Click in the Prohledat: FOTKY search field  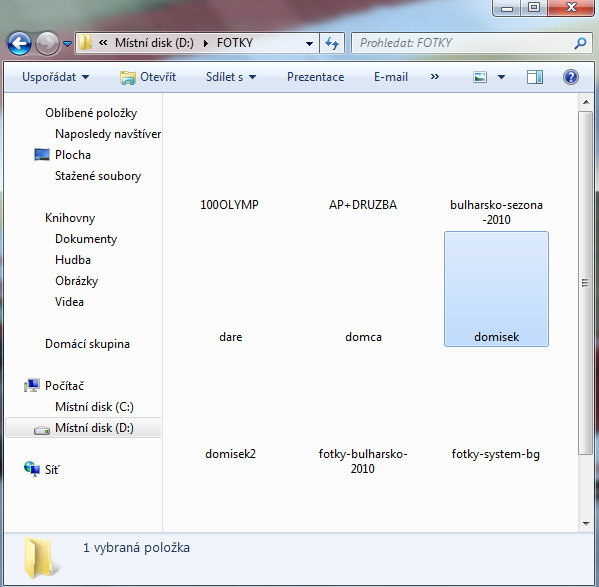(x=462, y=43)
